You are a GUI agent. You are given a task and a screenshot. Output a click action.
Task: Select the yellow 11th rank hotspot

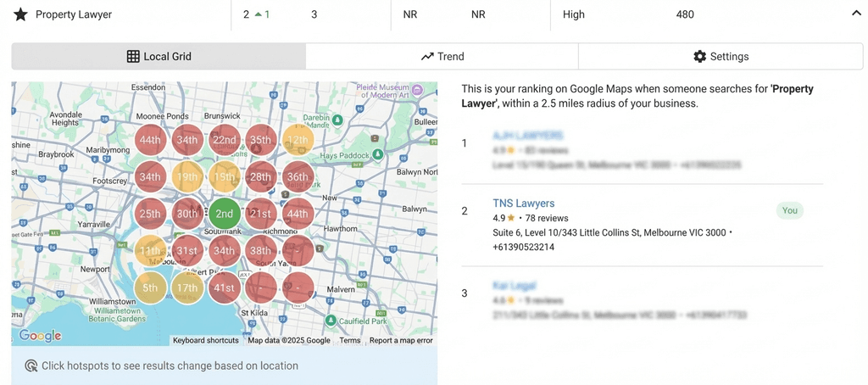tap(150, 251)
